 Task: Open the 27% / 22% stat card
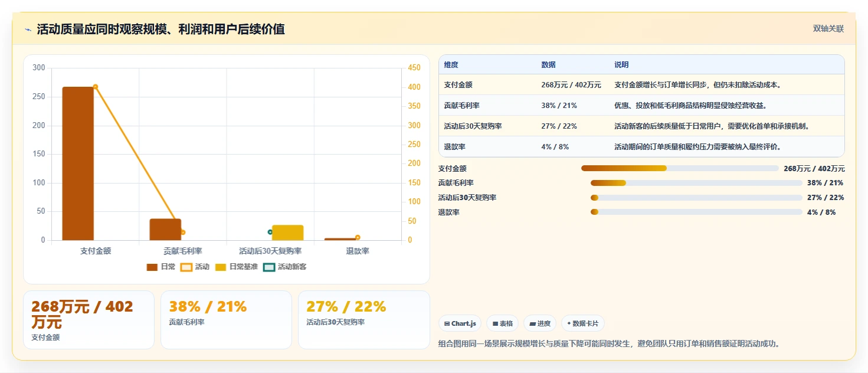[x=364, y=320]
